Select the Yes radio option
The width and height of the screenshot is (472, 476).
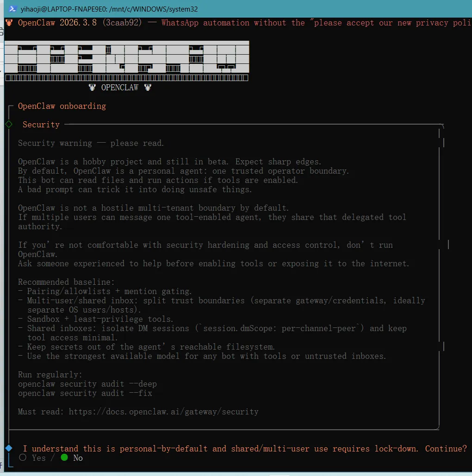(32, 458)
